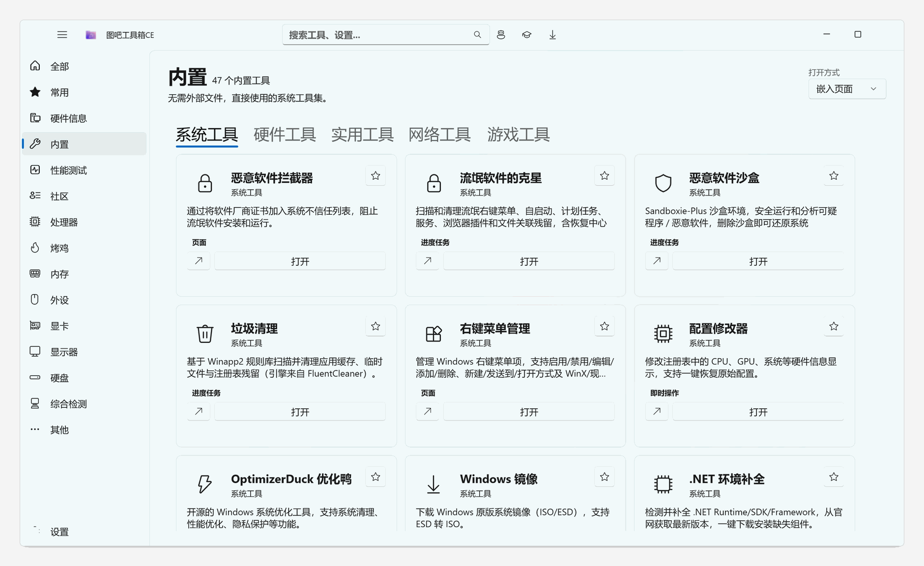The image size is (924, 566).
Task: Switch to the 游戏工具 tab
Action: click(x=519, y=135)
